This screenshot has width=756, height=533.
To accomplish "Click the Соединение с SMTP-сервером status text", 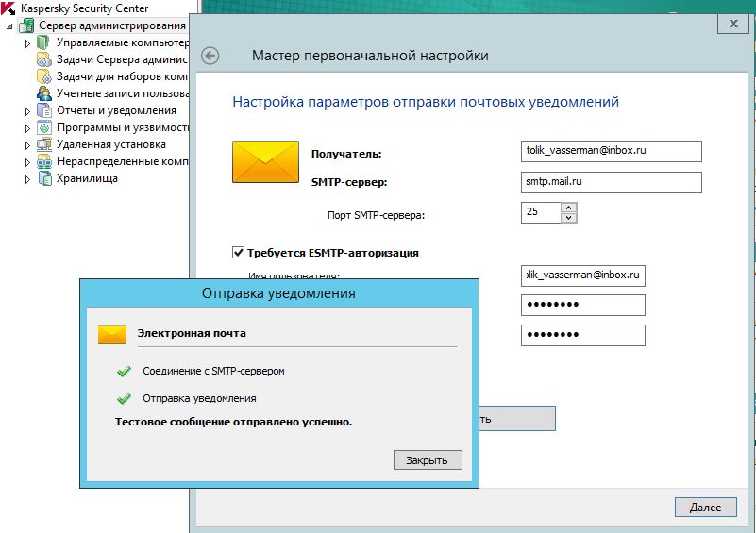I will click(213, 371).
